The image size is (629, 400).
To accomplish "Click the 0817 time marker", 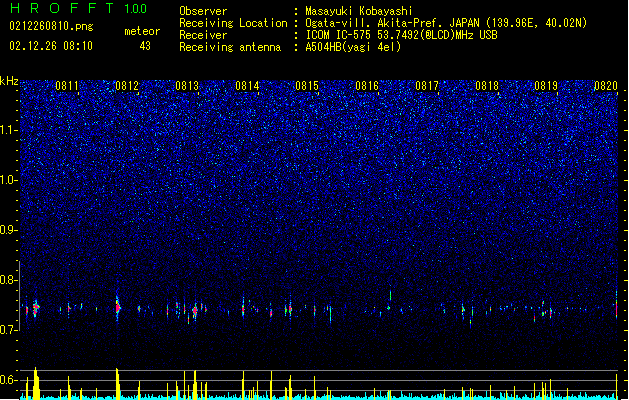I will point(427,86).
